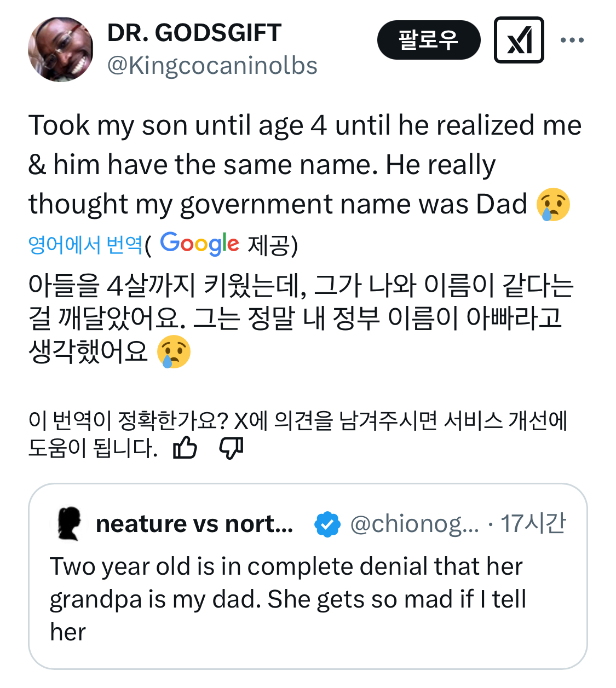Click the thumbs down translation feedback icon
The image size is (616, 688).
click(x=231, y=448)
